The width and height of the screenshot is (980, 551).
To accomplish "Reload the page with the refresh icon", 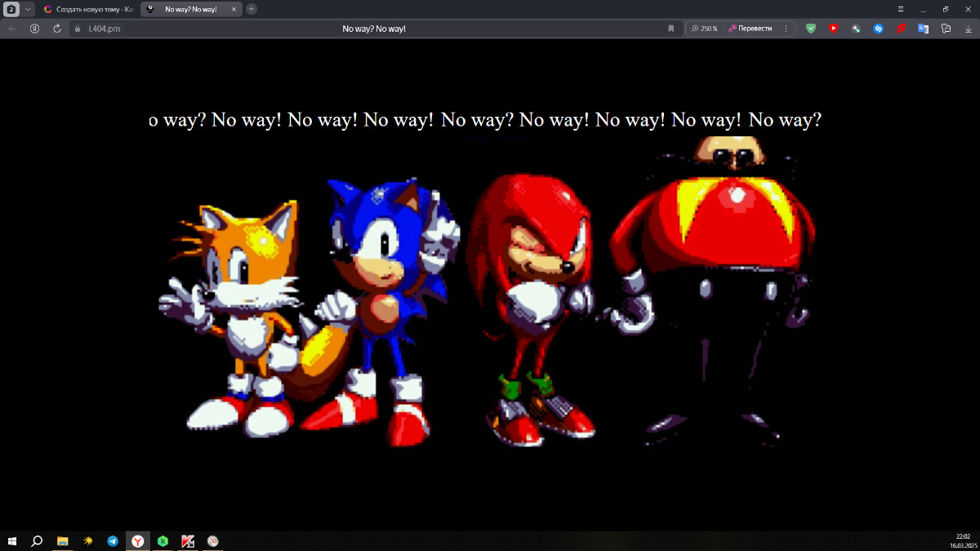I will click(57, 29).
